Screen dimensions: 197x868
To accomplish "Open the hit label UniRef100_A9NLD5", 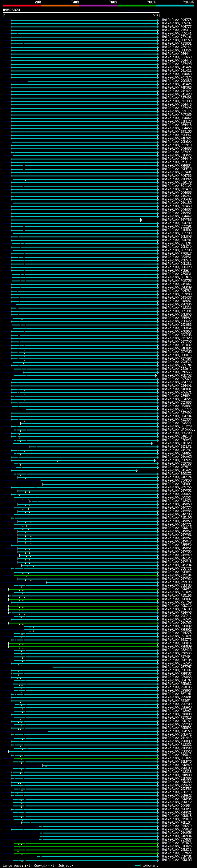I will (177, 860).
